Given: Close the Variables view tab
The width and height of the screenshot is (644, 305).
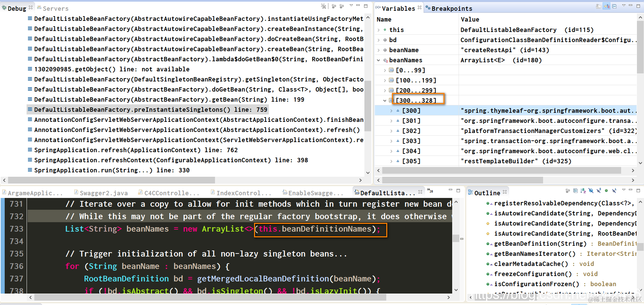Looking at the screenshot, I should (x=420, y=7).
